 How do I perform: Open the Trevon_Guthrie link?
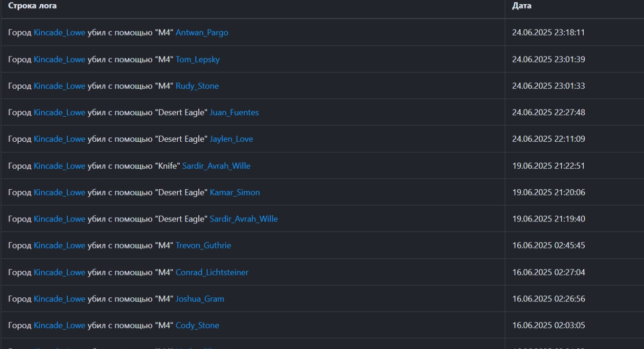click(203, 246)
